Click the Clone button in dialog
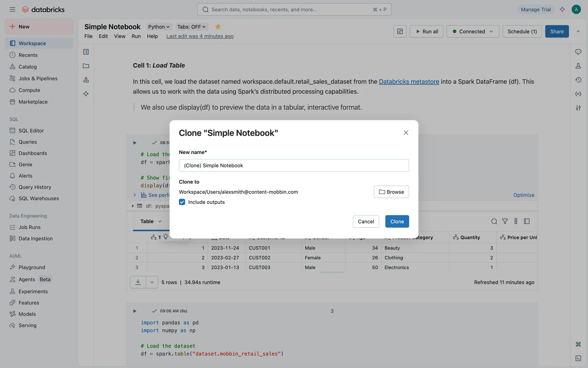The height and width of the screenshot is (368, 588). tap(397, 221)
